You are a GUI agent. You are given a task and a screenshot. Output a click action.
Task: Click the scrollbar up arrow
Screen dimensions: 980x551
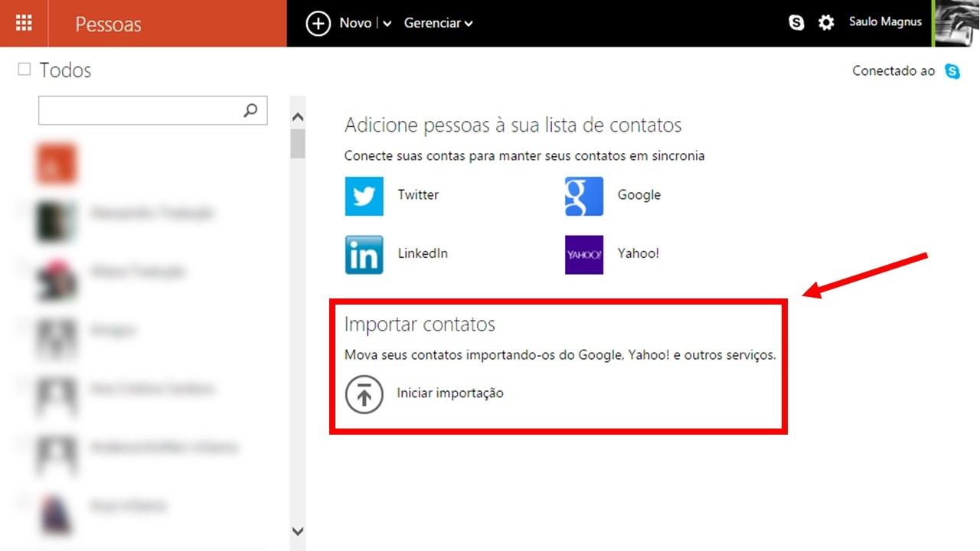298,117
